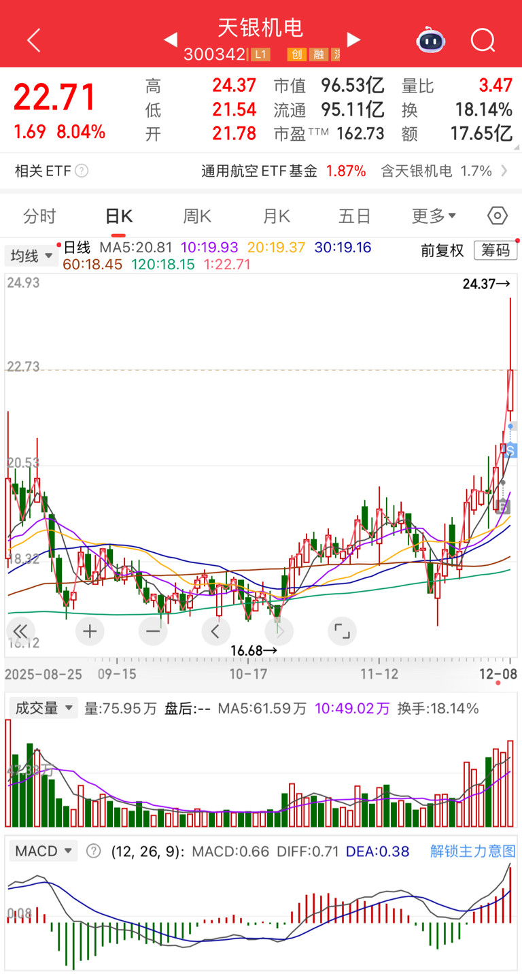Open MACD help question mark icon
522x980 pixels.
tap(94, 851)
